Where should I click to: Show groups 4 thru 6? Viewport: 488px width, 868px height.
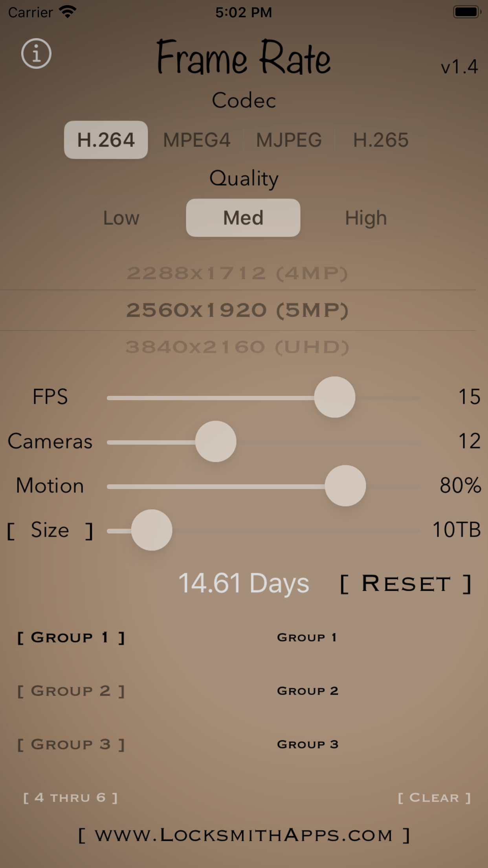[x=71, y=798]
